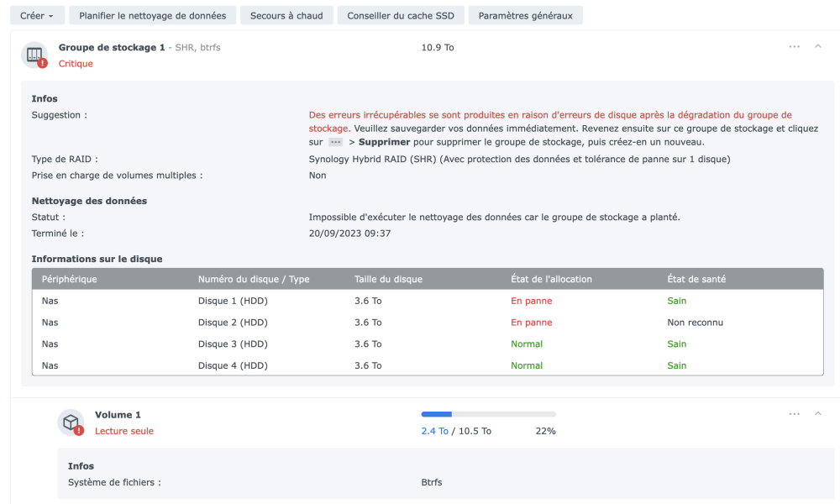Click Planifier le nettoyage de données button
The image size is (840, 504).
pos(152,16)
